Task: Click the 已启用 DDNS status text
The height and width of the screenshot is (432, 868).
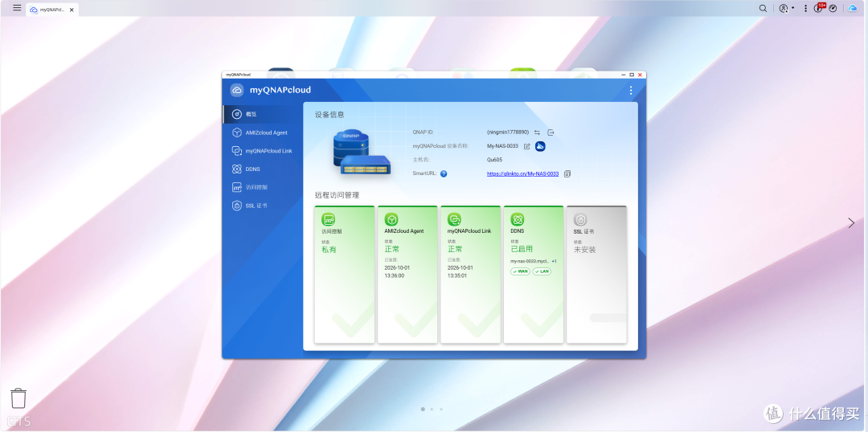Action: coord(522,250)
